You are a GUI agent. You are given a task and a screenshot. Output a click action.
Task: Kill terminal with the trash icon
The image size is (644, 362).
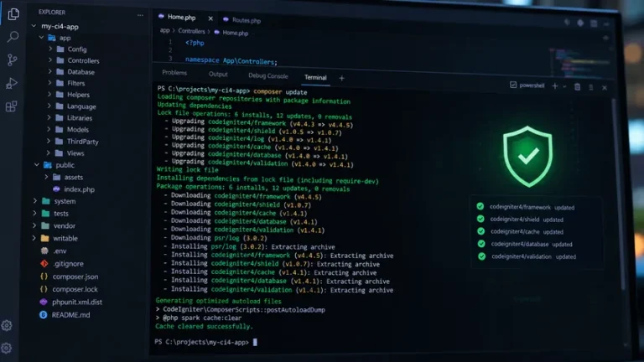click(x=578, y=86)
